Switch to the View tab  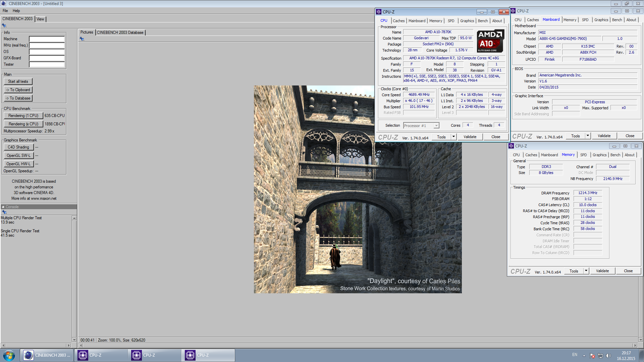click(40, 19)
